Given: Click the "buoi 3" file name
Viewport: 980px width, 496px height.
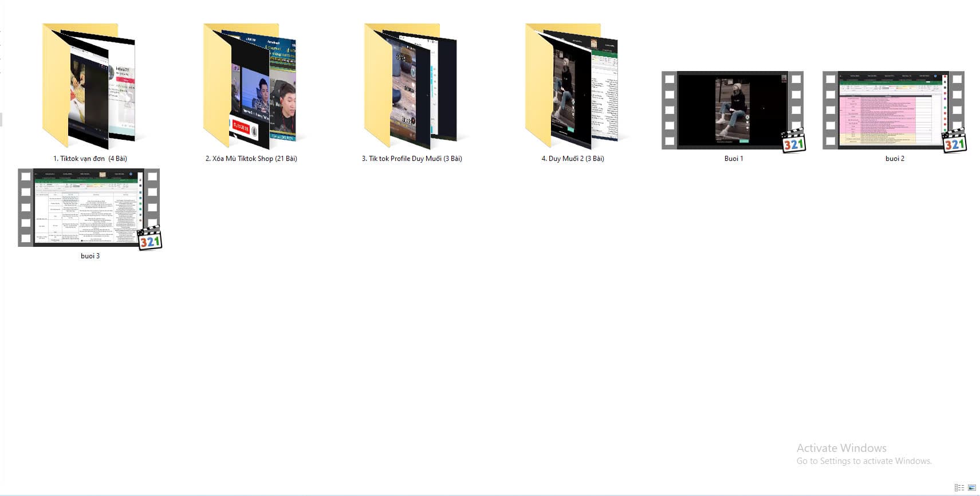Looking at the screenshot, I should tap(90, 256).
